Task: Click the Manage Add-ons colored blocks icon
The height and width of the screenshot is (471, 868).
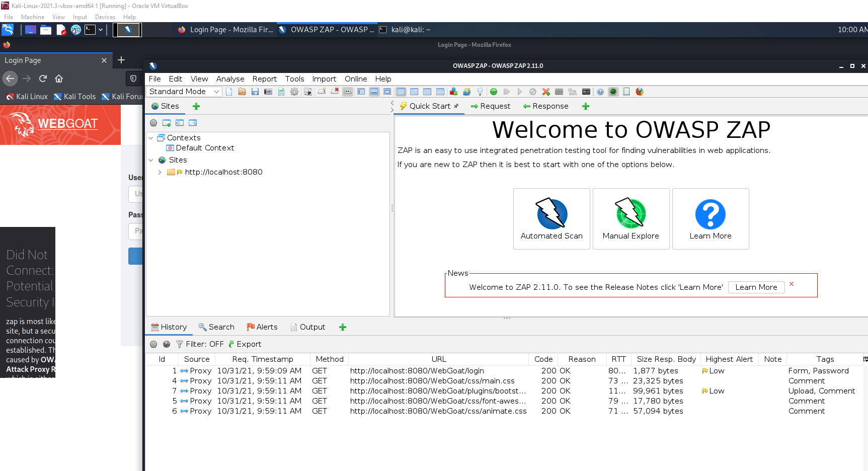Action: (x=453, y=92)
